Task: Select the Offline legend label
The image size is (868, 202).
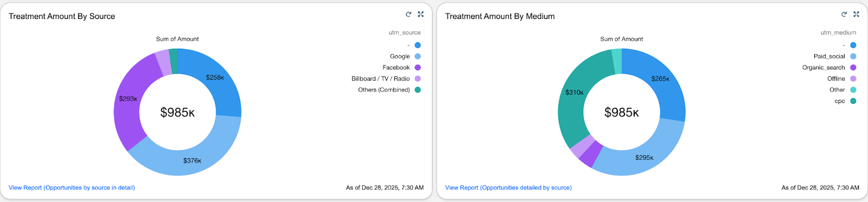Action: (x=836, y=79)
